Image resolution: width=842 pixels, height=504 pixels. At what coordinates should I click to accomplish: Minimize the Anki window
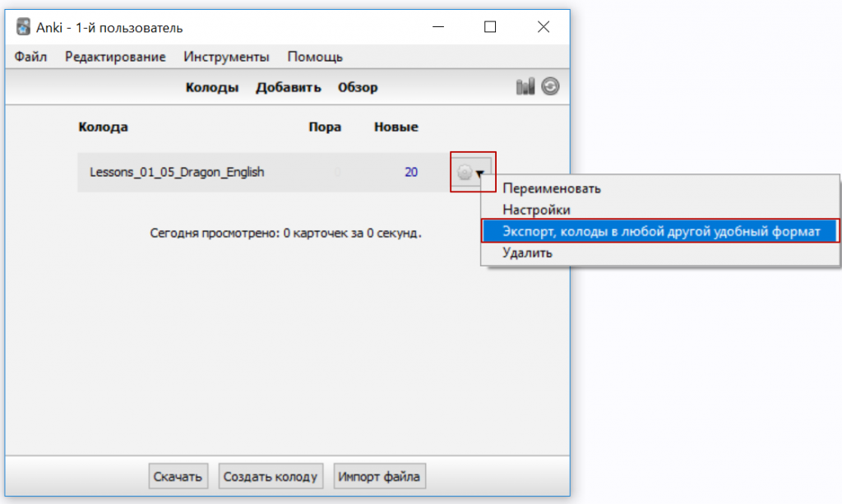(438, 27)
